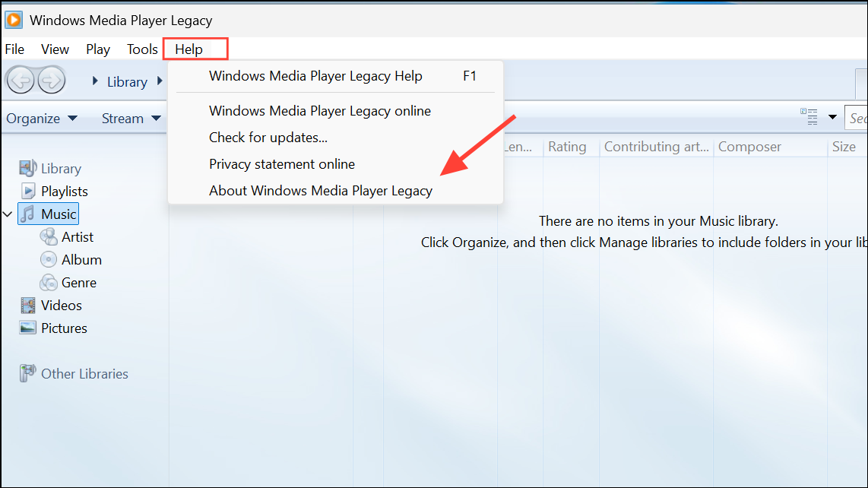This screenshot has width=868, height=488.
Task: Click the View options list icon
Action: tap(809, 117)
